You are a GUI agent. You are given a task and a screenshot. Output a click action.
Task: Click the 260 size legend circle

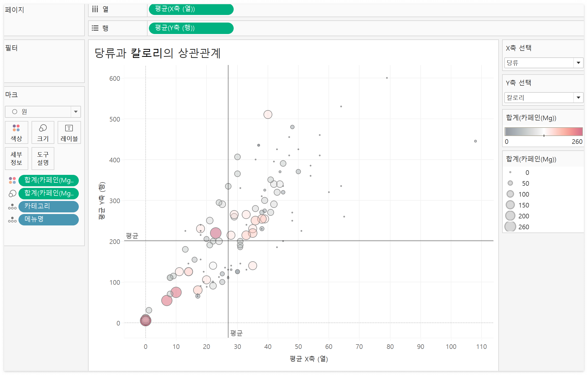click(510, 227)
